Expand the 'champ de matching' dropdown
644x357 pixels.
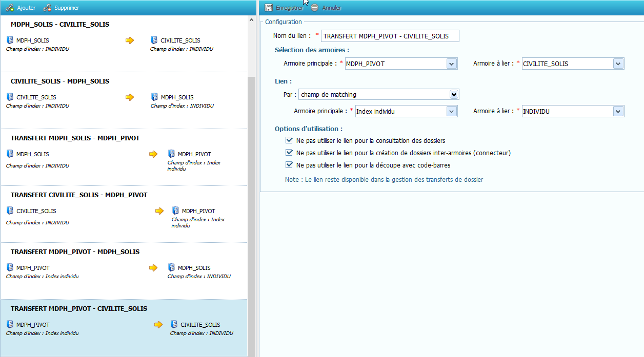pos(453,94)
